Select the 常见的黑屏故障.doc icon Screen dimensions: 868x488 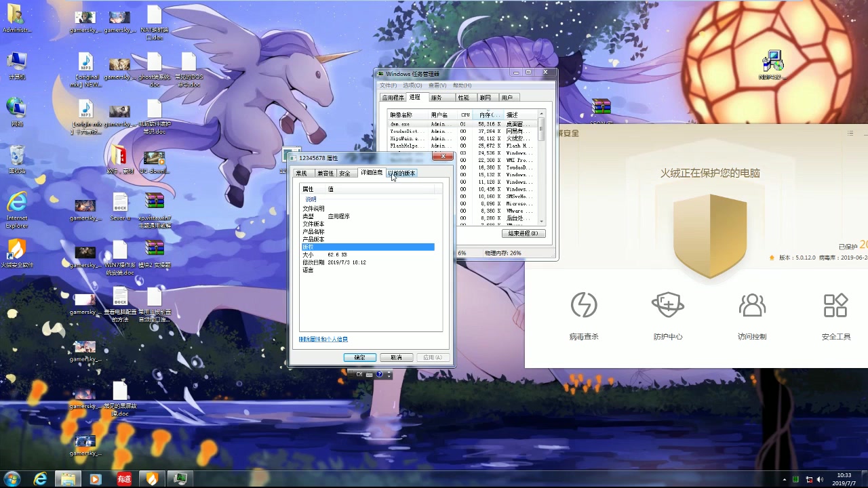(120, 399)
